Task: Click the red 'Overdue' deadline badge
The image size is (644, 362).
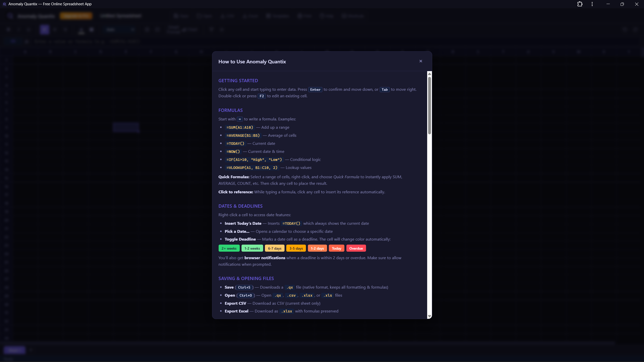Action: 356,248
